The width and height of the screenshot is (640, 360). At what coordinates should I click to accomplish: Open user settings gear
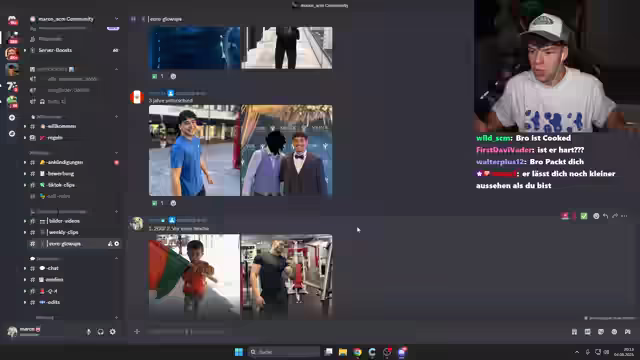click(x=113, y=332)
